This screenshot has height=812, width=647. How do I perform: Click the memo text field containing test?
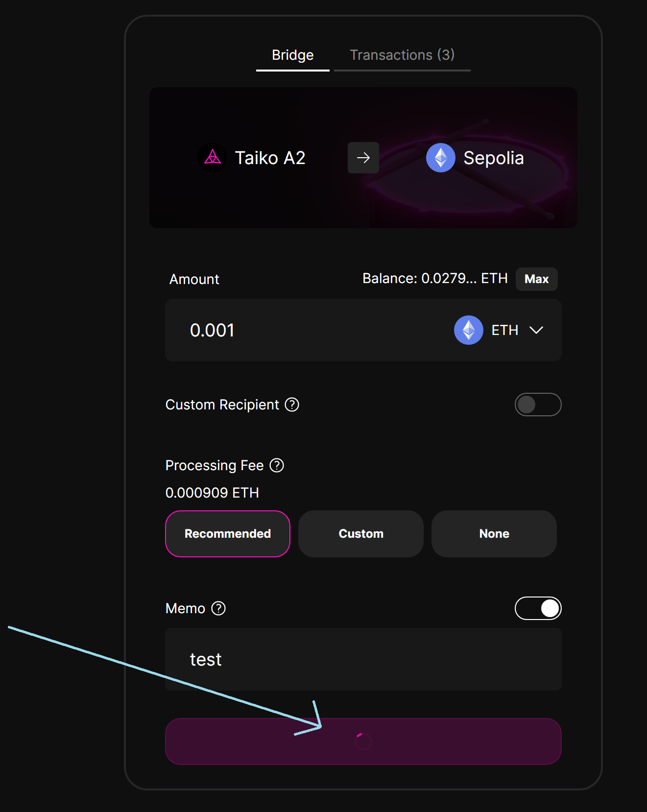click(x=363, y=659)
